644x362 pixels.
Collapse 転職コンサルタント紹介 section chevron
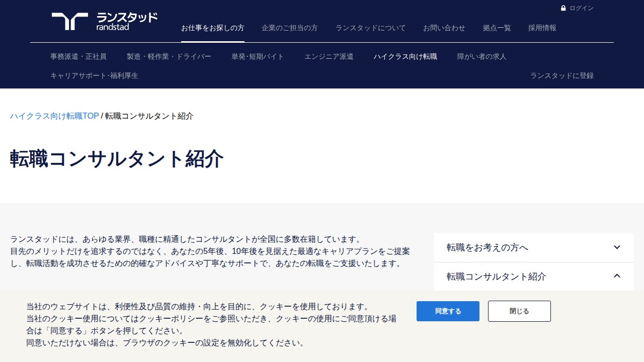(617, 276)
